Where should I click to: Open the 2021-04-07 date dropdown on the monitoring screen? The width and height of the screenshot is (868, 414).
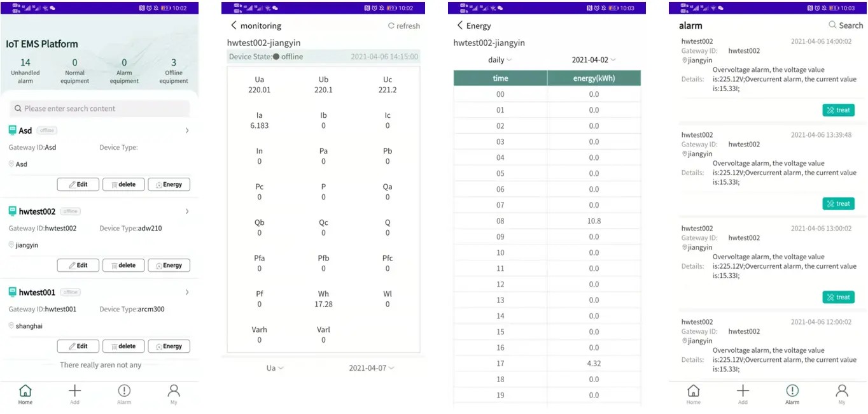pos(372,368)
